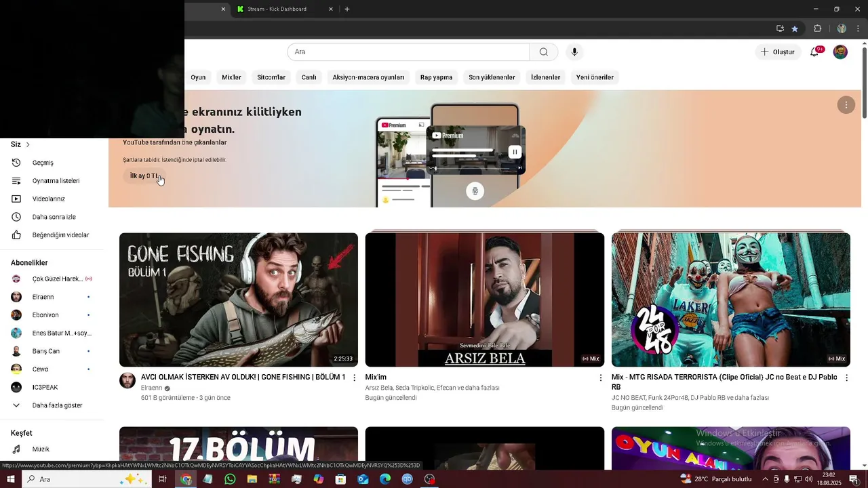Open the 17.BÖLÜM video thumbnail
This screenshot has height=488, width=868.
point(239,448)
